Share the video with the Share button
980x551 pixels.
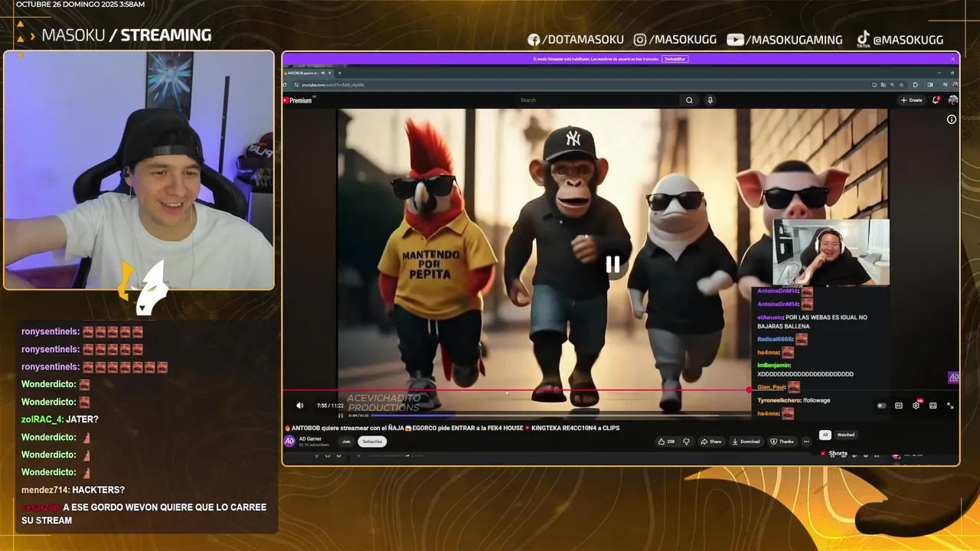click(x=711, y=442)
